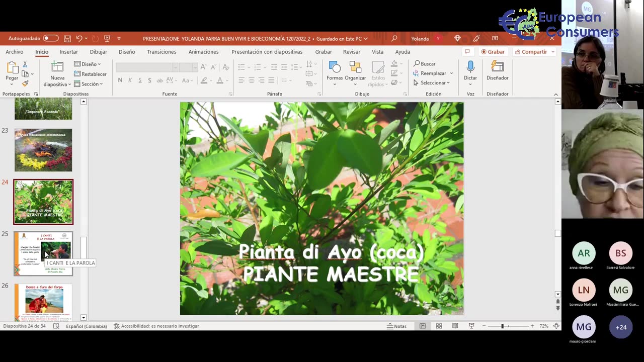Click the Español (Colombia) language indicator
Image resolution: width=644 pixels, height=362 pixels.
coord(87,326)
